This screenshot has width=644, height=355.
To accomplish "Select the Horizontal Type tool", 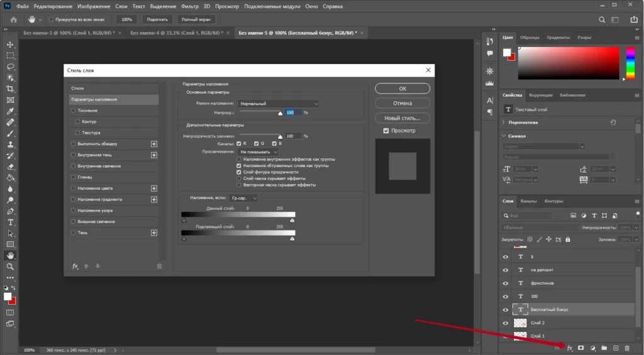I will click(10, 222).
